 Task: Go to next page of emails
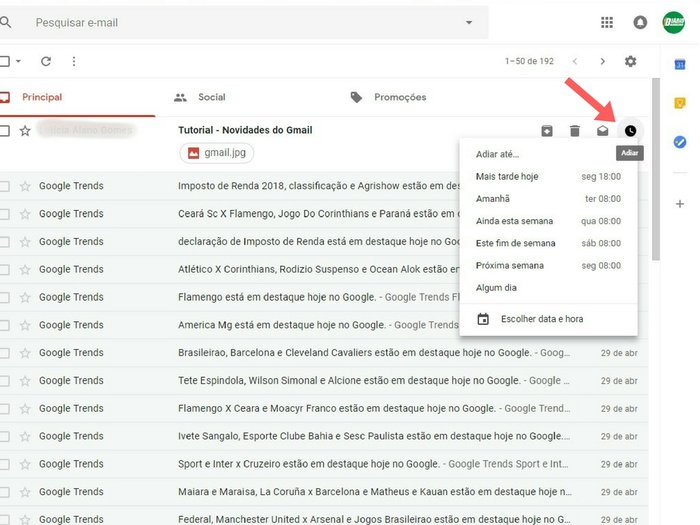(603, 61)
